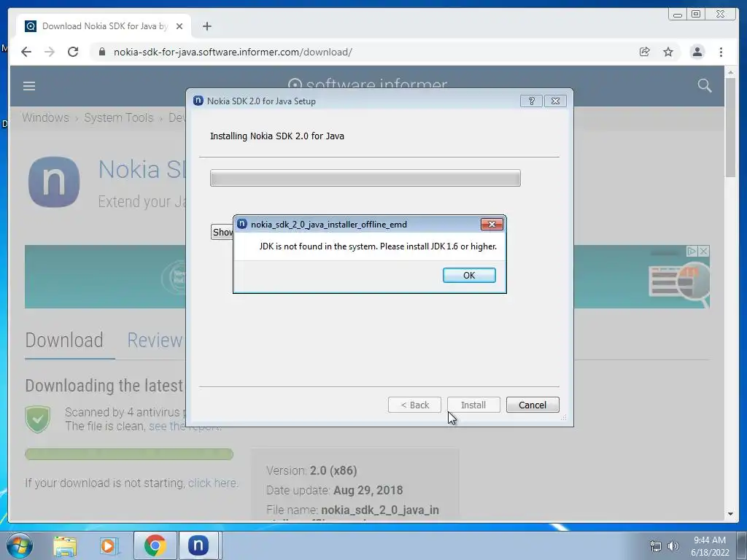This screenshot has height=560, width=747.
Task: Open Windows Explorer from taskbar
Action: coord(65,545)
